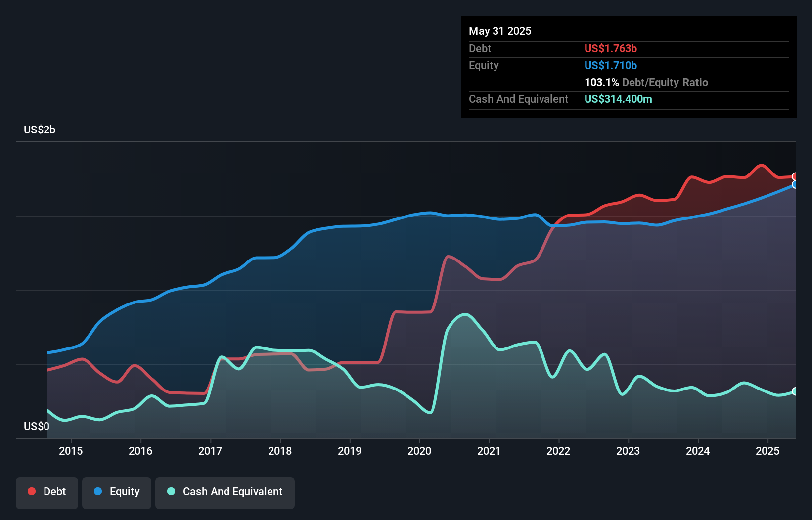Select the blue Equity endpoint marker on chart
The height and width of the screenshot is (520, 812).
tap(795, 184)
